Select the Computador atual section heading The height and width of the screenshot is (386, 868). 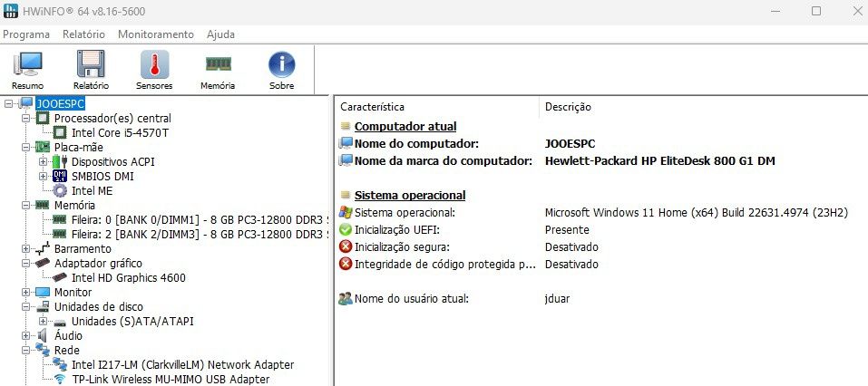pos(405,126)
